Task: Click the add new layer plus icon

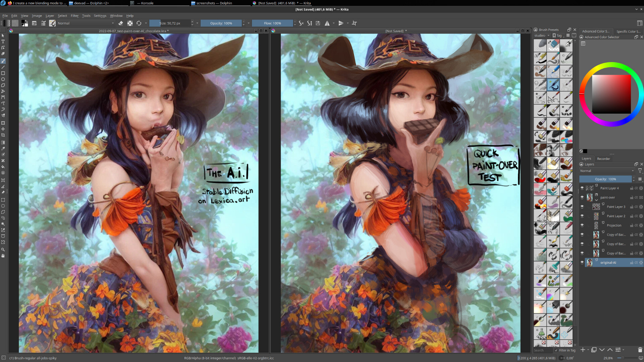Action: click(x=583, y=350)
